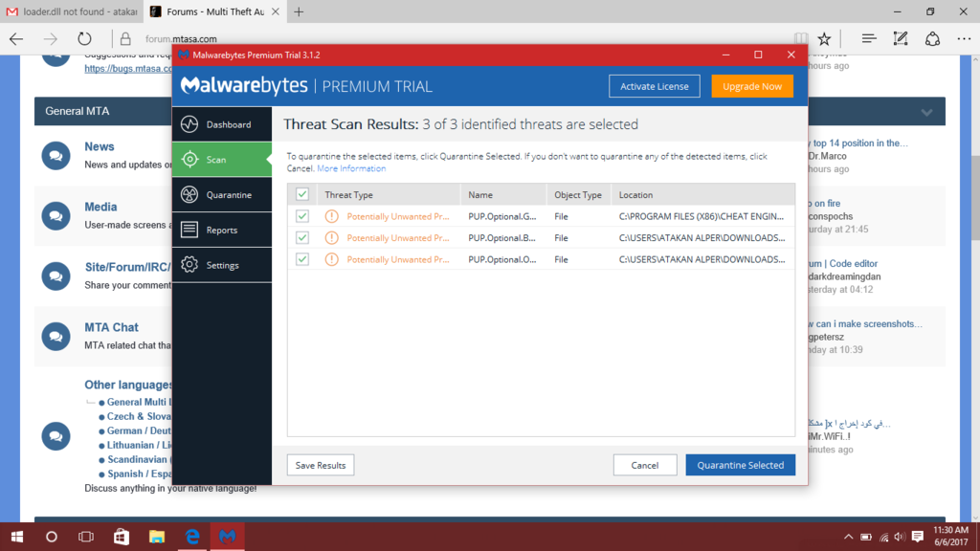
Task: Click the Quarantine Selected button
Action: [740, 465]
